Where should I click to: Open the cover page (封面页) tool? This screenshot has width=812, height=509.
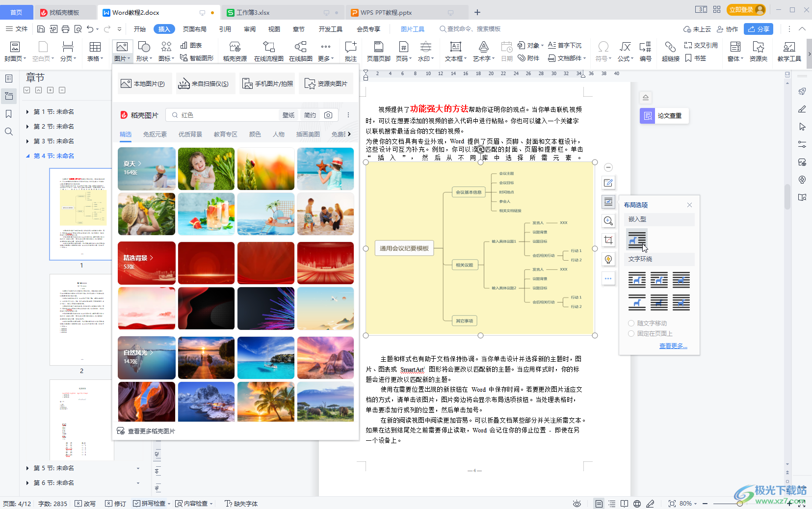click(15, 52)
